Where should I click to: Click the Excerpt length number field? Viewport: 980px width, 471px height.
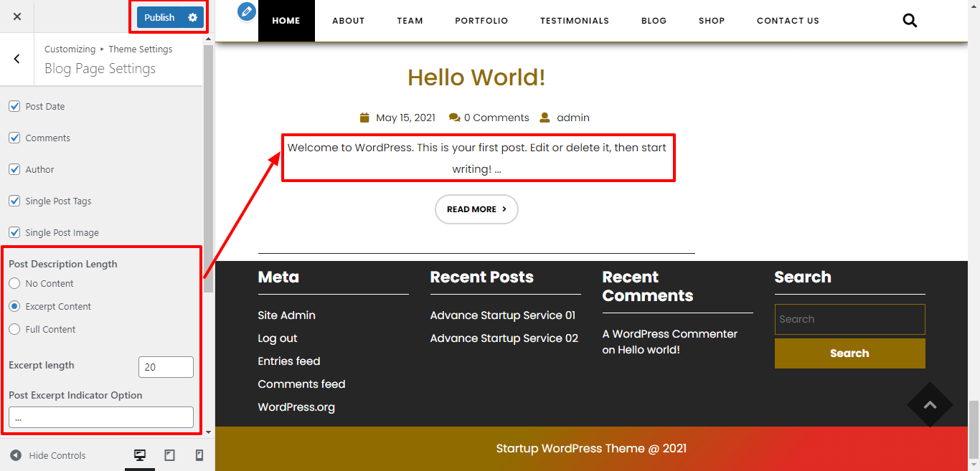click(x=166, y=367)
